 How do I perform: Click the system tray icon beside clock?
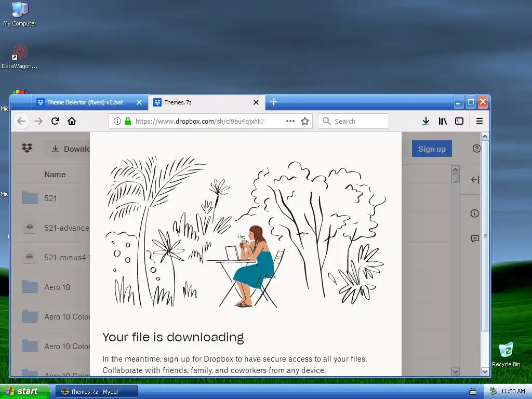pyautogui.click(x=494, y=391)
